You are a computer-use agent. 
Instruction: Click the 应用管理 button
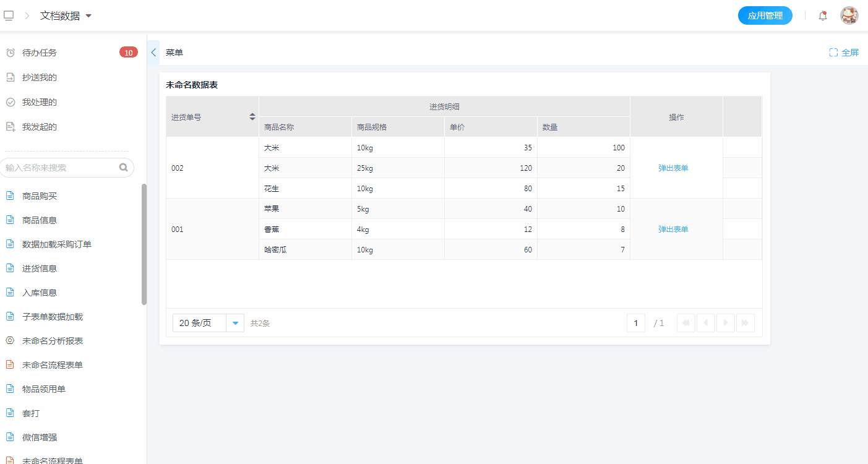[x=765, y=16]
